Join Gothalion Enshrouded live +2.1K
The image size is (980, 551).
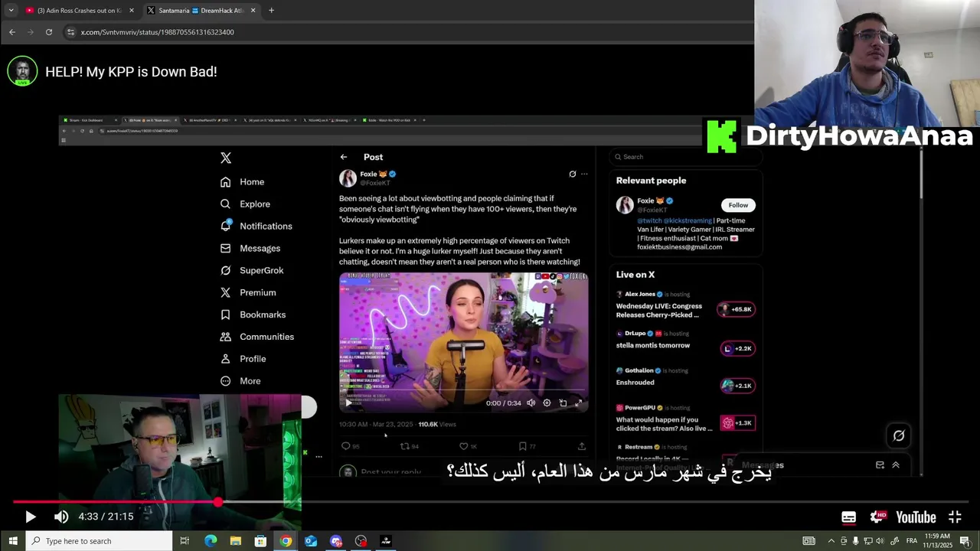tap(738, 386)
